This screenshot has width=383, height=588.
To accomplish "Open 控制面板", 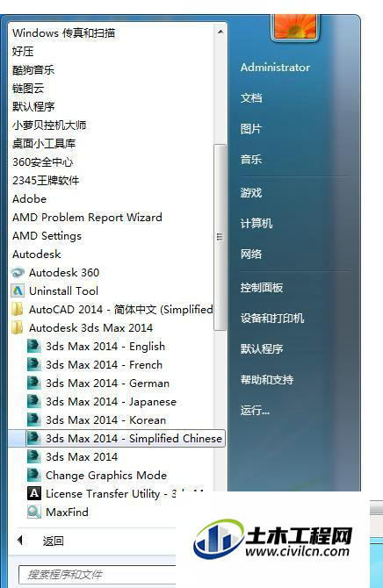I will 262,288.
